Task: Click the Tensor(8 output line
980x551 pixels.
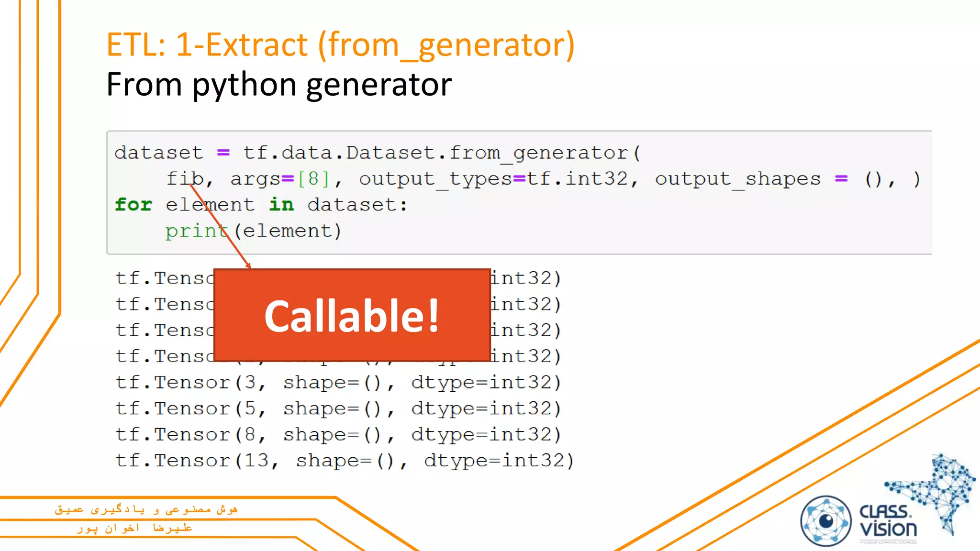Action: (338, 435)
